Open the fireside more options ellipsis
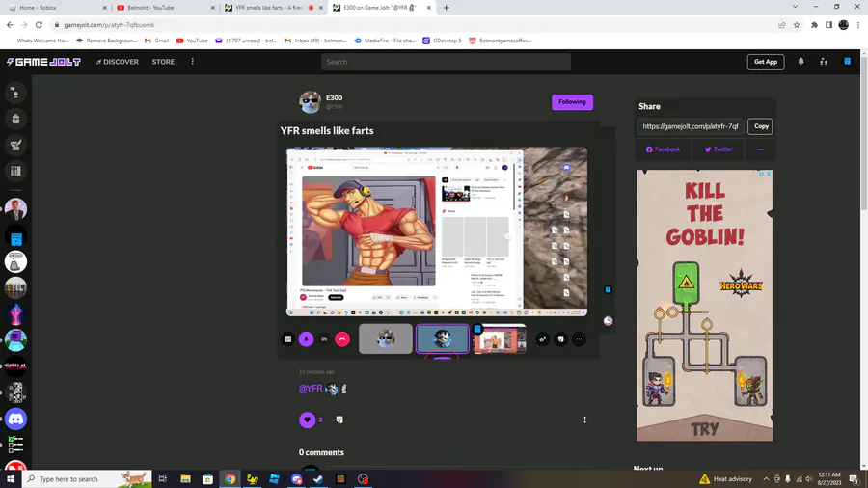868x488 pixels. [579, 339]
